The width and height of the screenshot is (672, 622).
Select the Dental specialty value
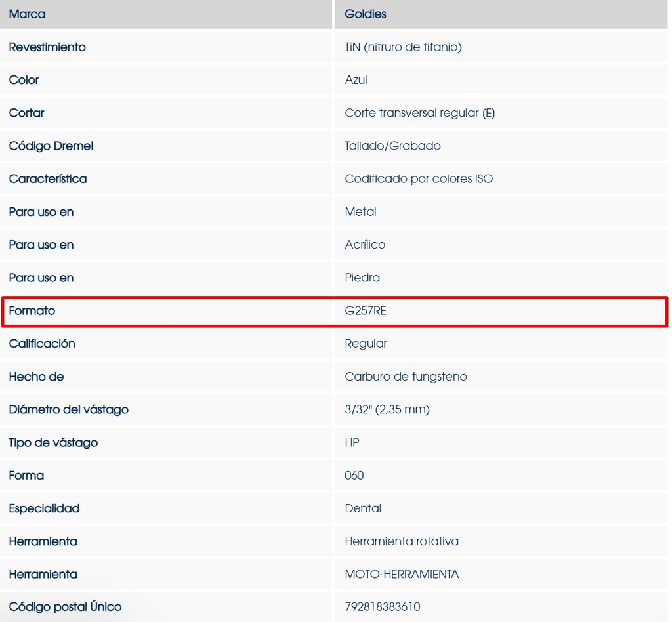pos(363,508)
